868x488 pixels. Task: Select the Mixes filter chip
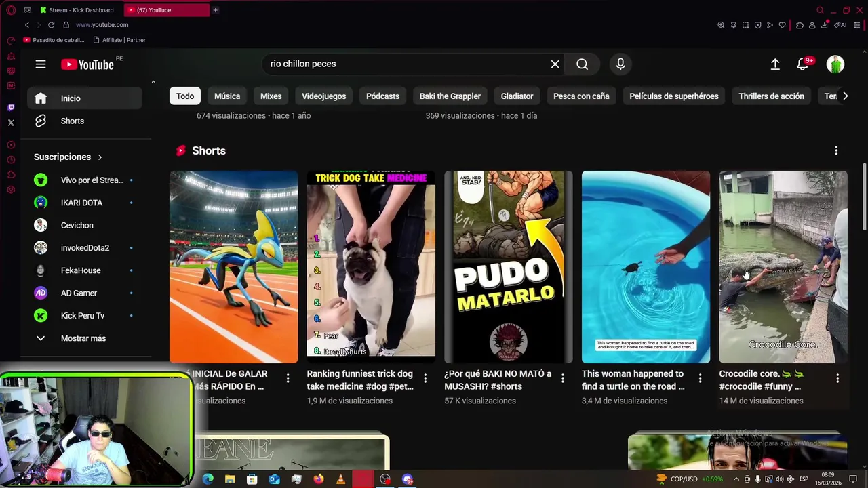271,96
